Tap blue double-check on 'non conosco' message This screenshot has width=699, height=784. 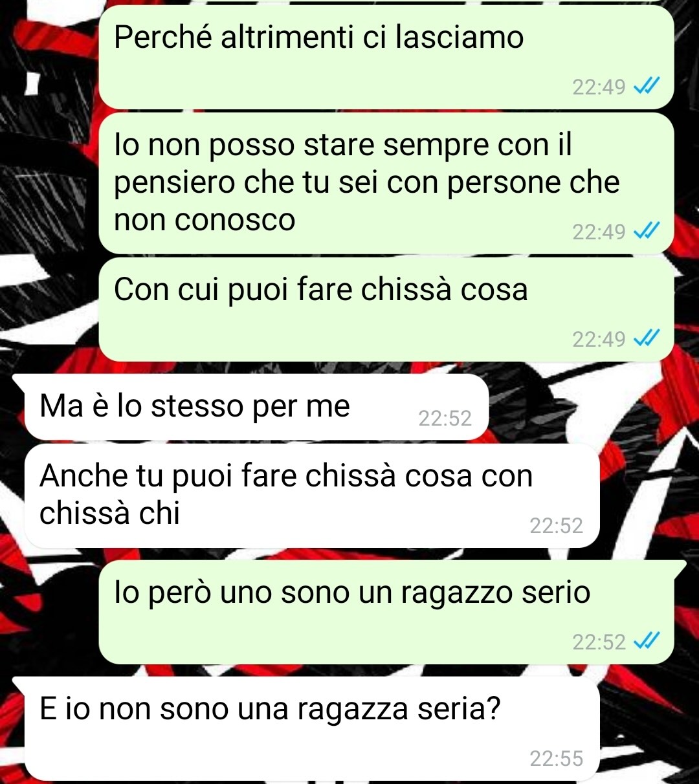645,231
